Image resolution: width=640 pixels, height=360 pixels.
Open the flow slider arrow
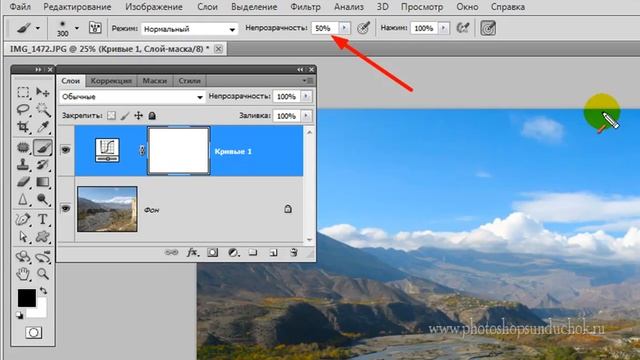click(444, 28)
